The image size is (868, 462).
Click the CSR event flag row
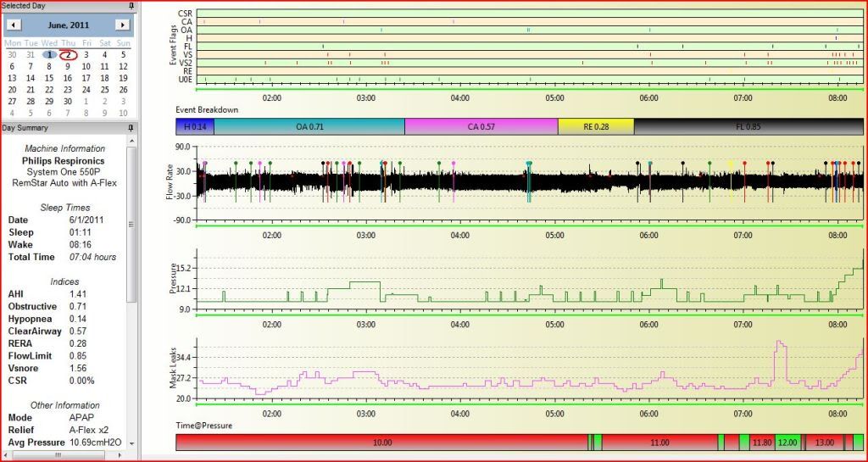(530, 13)
